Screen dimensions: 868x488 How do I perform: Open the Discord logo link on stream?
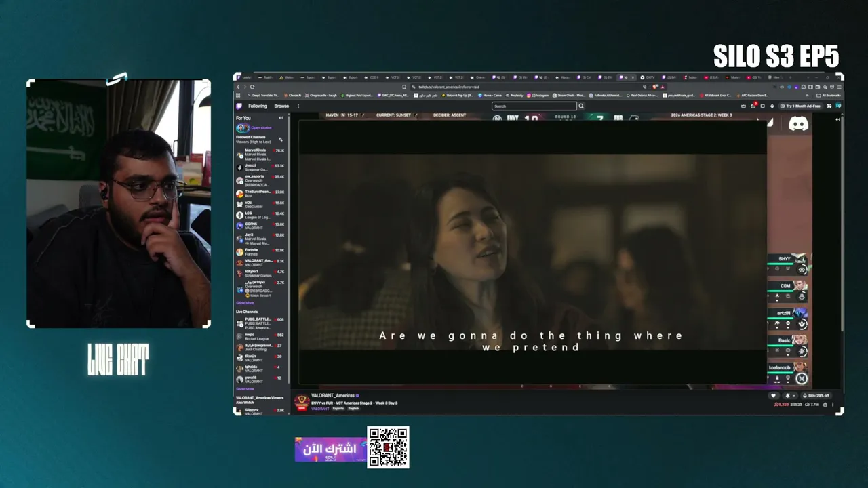click(x=798, y=125)
